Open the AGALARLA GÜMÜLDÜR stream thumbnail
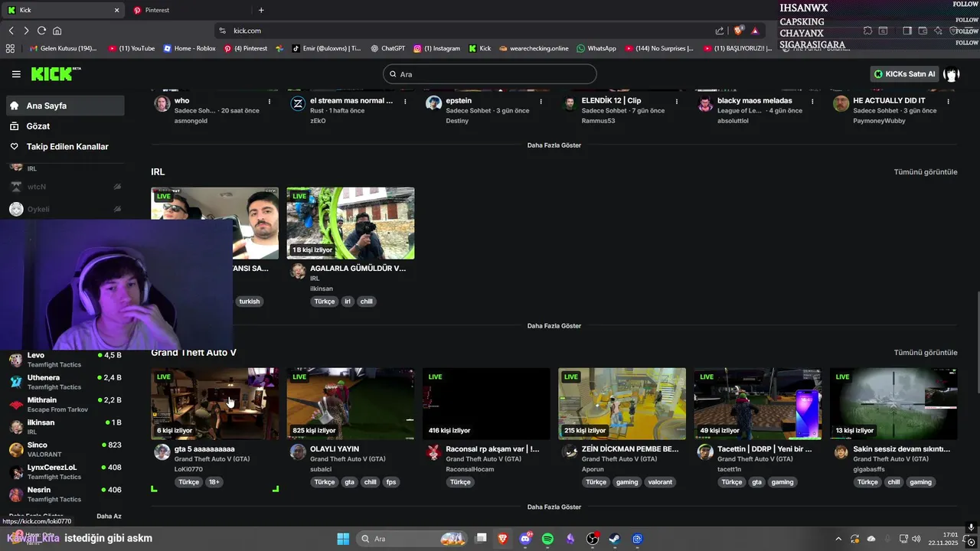Viewport: 980px width, 551px height. 351,223
